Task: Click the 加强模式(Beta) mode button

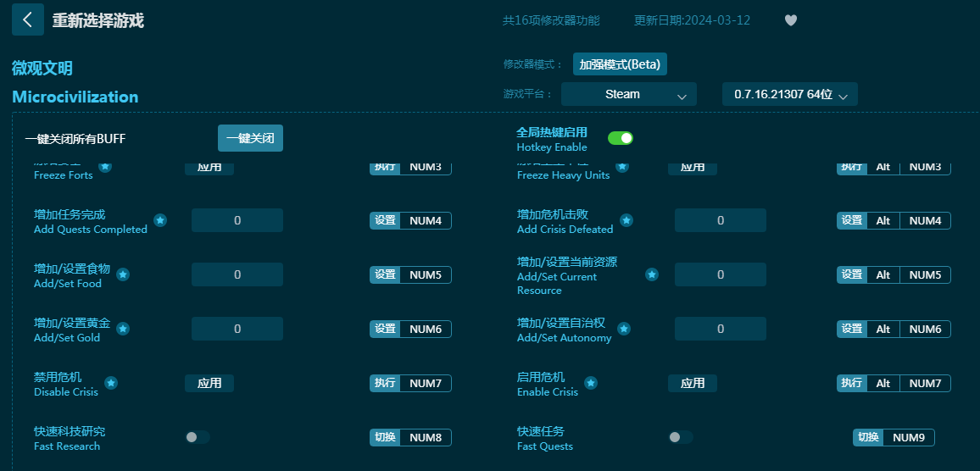Action: (620, 64)
